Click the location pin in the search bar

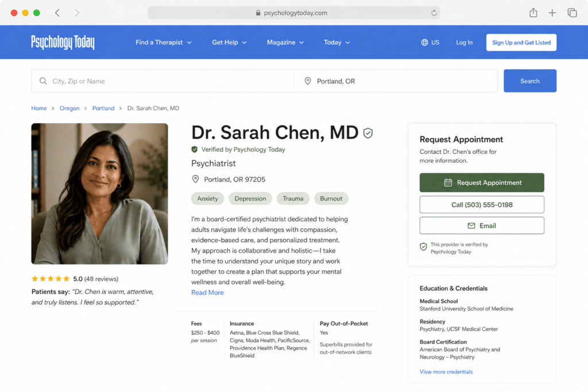coord(308,81)
